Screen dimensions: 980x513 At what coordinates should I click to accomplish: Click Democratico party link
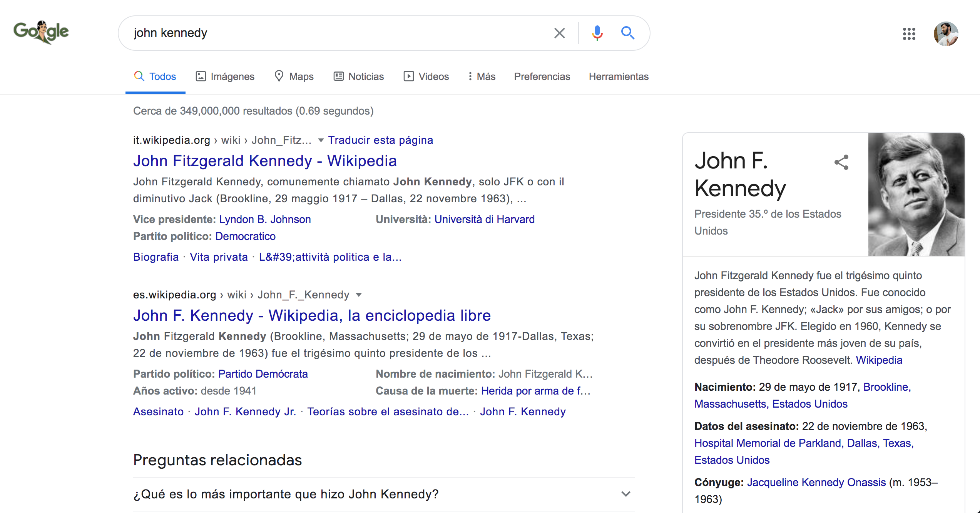(x=245, y=236)
